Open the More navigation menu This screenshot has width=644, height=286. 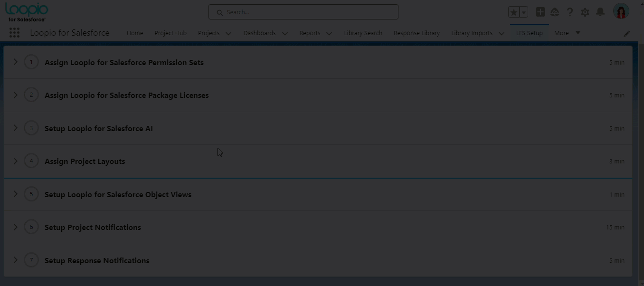(567, 33)
